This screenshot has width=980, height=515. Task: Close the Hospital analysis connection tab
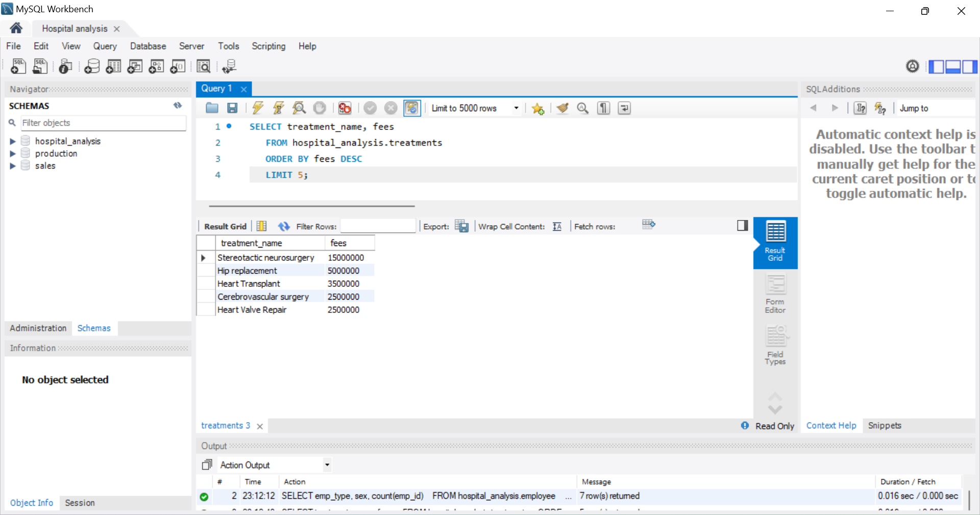117,29
